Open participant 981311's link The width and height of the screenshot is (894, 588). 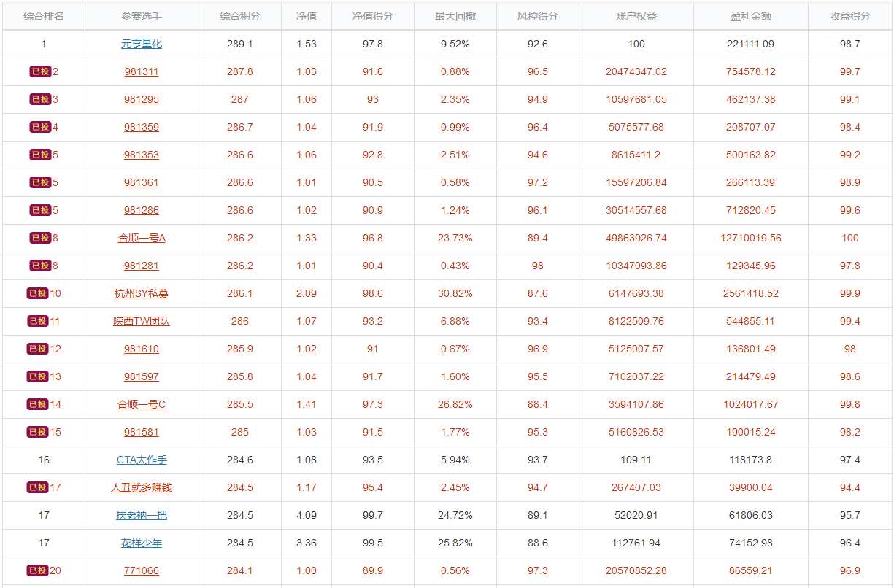[142, 71]
